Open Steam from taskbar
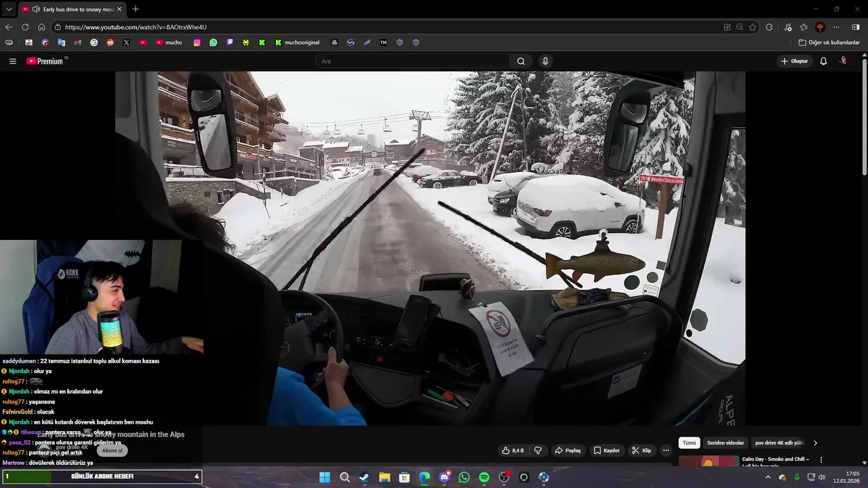This screenshot has width=868, height=488. coord(365,477)
